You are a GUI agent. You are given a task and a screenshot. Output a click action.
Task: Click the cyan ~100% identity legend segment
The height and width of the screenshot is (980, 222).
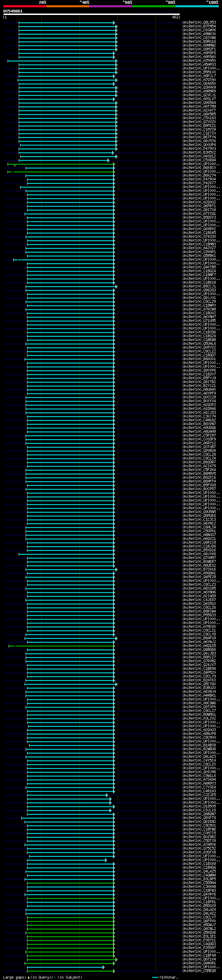197,7
